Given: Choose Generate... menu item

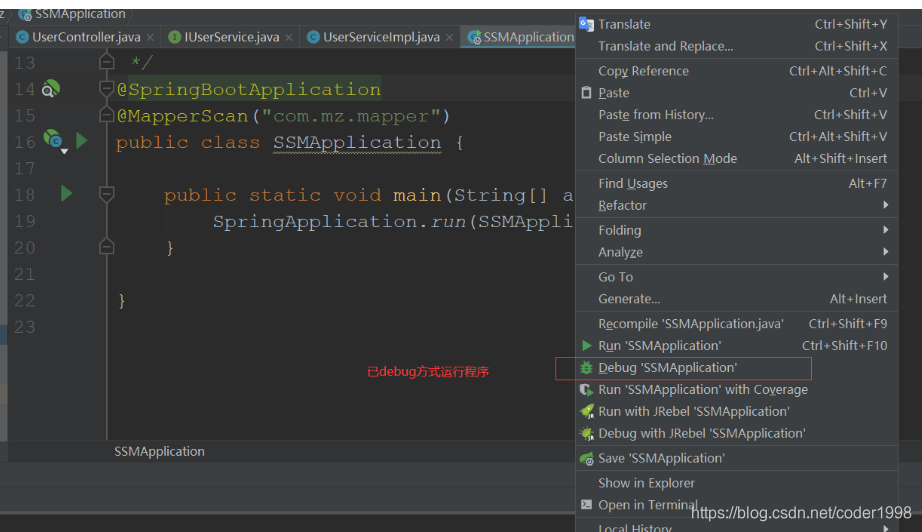Looking at the screenshot, I should [737, 299].
